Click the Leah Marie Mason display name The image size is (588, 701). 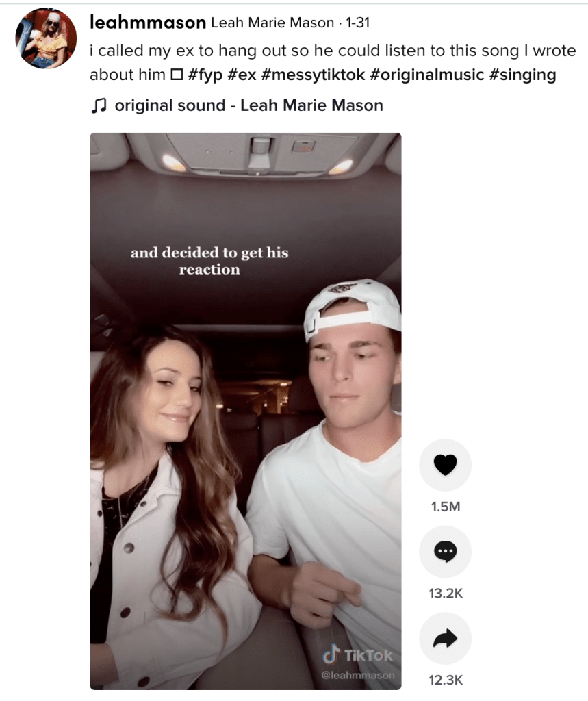tap(272, 23)
